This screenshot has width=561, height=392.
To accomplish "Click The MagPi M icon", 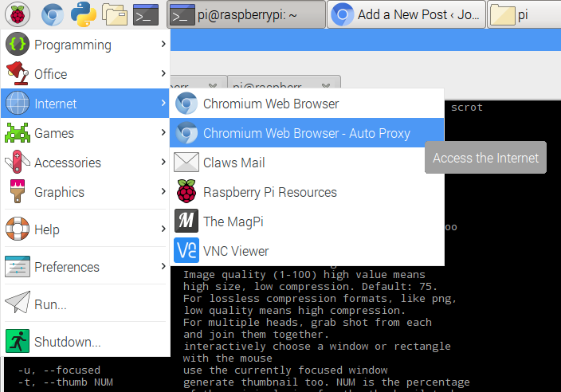I will point(186,221).
